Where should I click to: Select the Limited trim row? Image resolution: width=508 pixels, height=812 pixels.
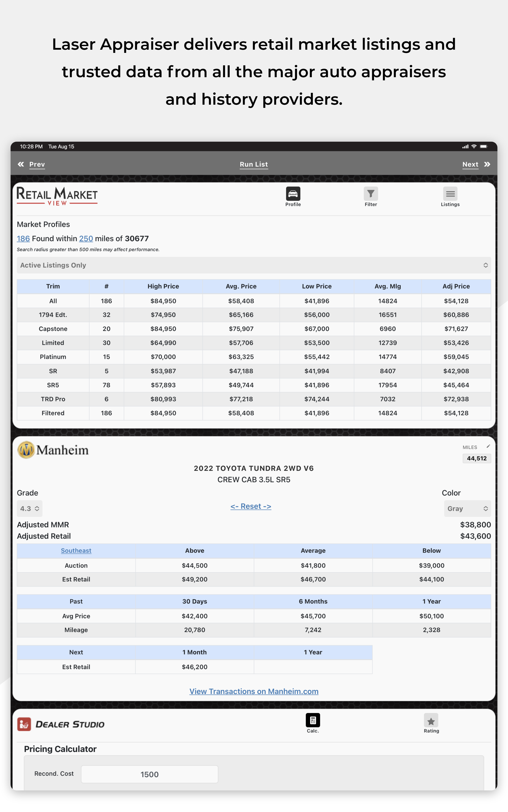point(254,343)
